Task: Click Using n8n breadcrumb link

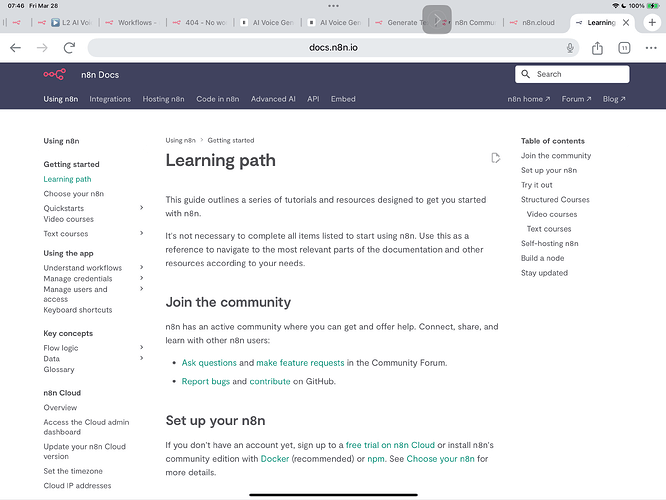Action: point(181,140)
